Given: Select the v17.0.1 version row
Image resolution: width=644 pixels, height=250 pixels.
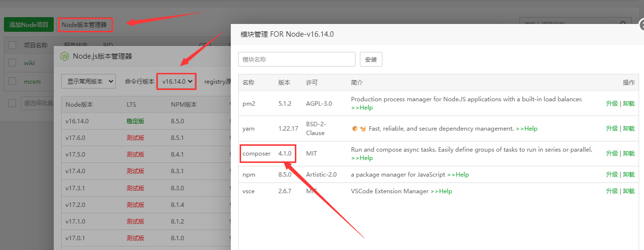Looking at the screenshot, I should click(x=146, y=238).
